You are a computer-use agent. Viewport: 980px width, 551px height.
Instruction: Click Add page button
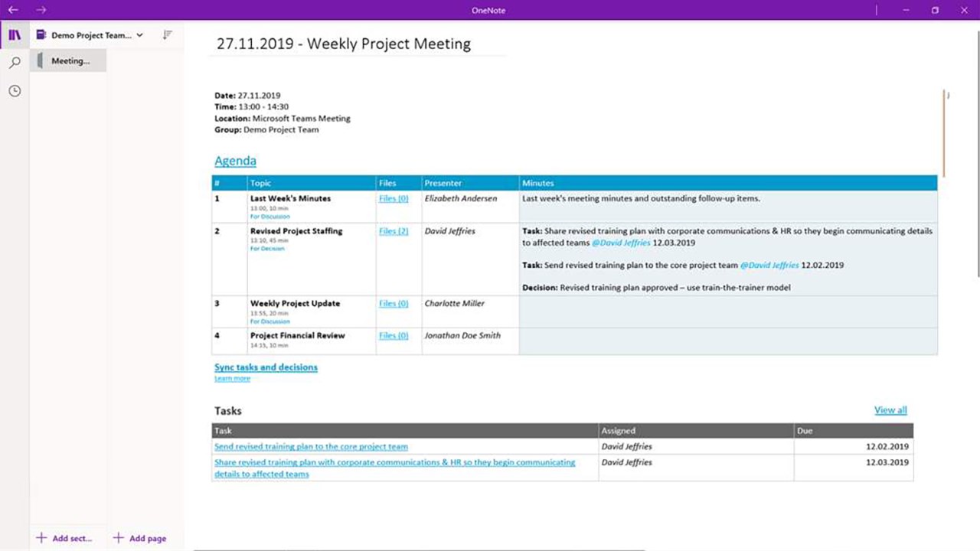139,538
